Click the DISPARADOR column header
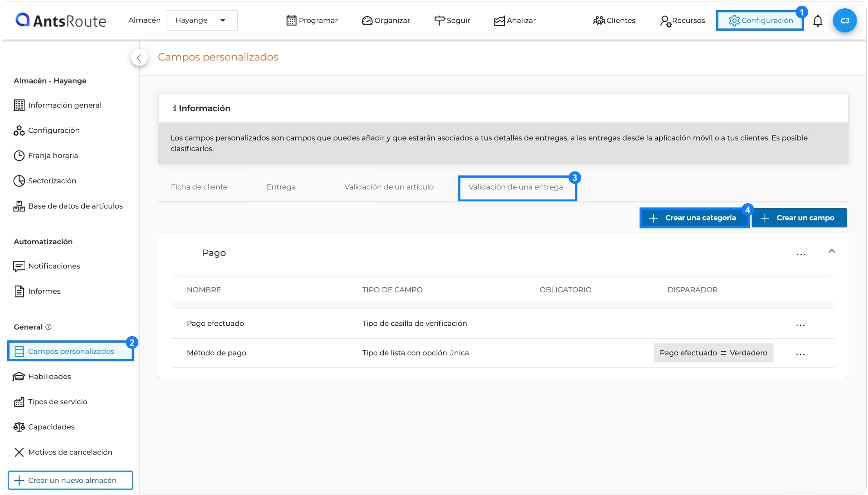The width and height of the screenshot is (868, 495). (x=693, y=290)
